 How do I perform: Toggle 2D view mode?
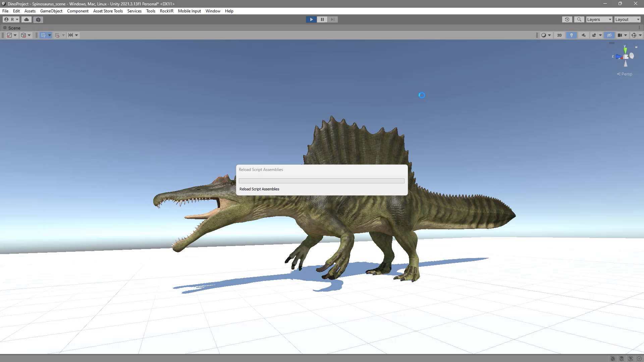[559, 35]
